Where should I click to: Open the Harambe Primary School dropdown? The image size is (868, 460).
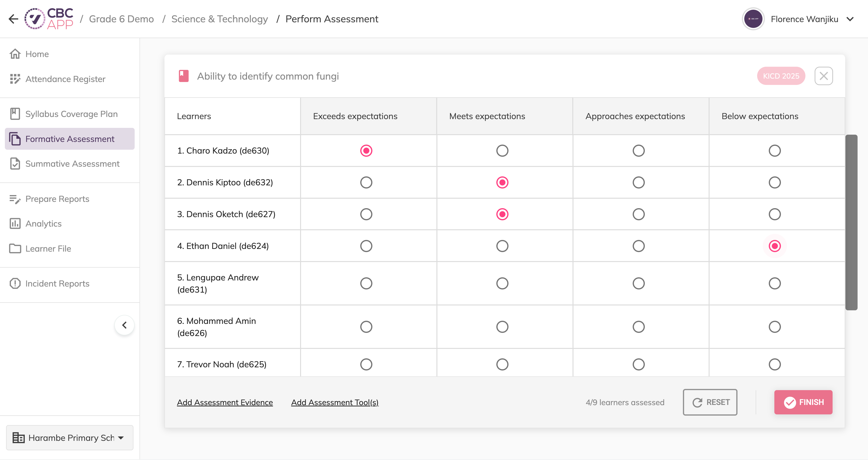pos(70,437)
